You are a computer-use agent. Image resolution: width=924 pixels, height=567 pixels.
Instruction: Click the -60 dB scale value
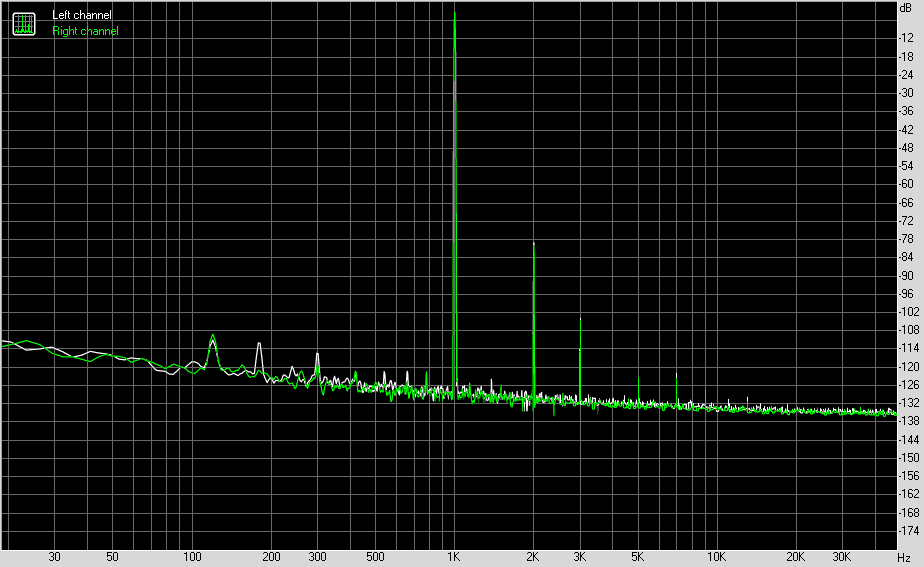pos(906,184)
